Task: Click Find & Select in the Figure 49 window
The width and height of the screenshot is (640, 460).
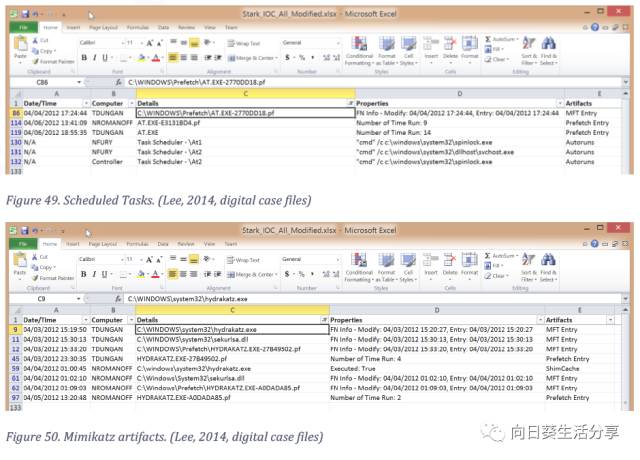Action: pos(549,51)
